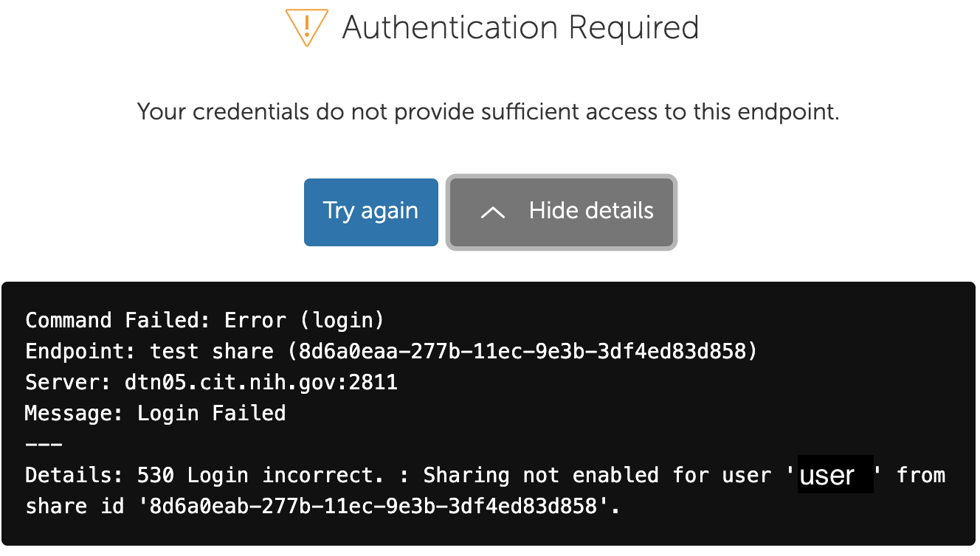Click the Command Failed error line
The height and width of the screenshot is (556, 980).
pyautogui.click(x=204, y=320)
